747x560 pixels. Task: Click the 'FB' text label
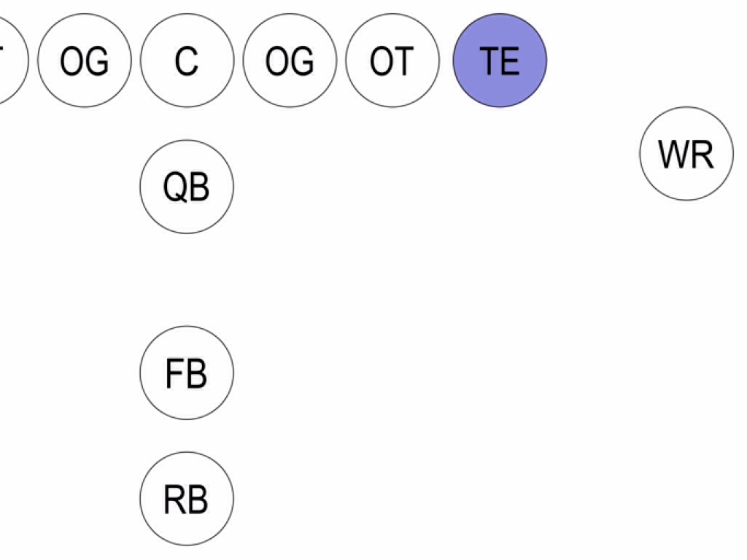coord(186,373)
